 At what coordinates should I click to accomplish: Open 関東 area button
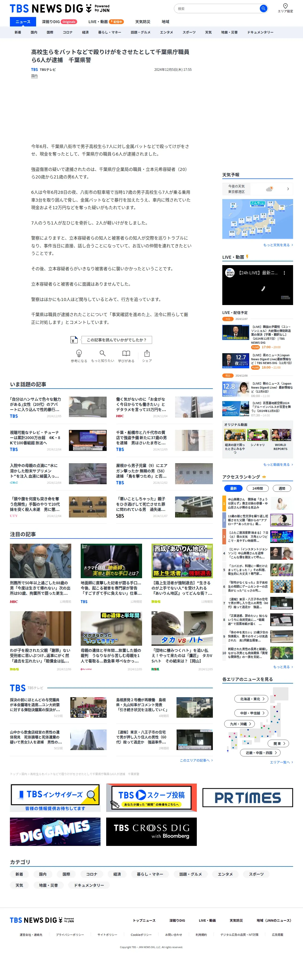click(x=279, y=743)
